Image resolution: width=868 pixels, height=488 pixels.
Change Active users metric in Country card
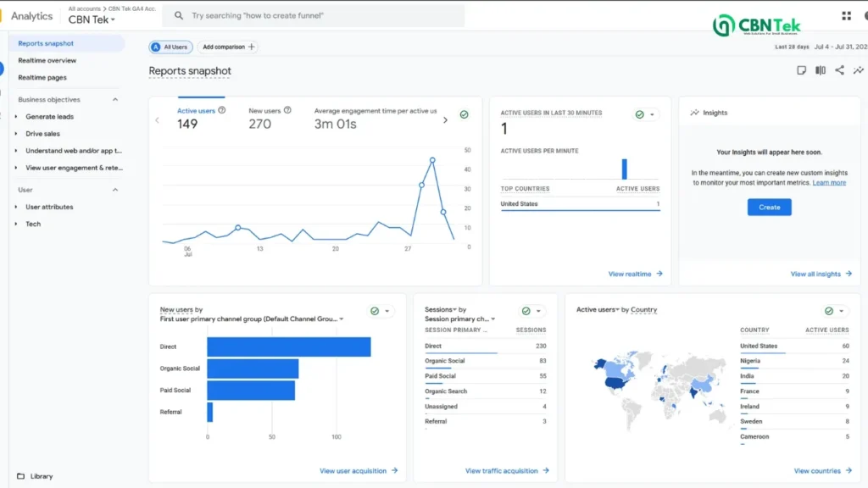pyautogui.click(x=598, y=309)
